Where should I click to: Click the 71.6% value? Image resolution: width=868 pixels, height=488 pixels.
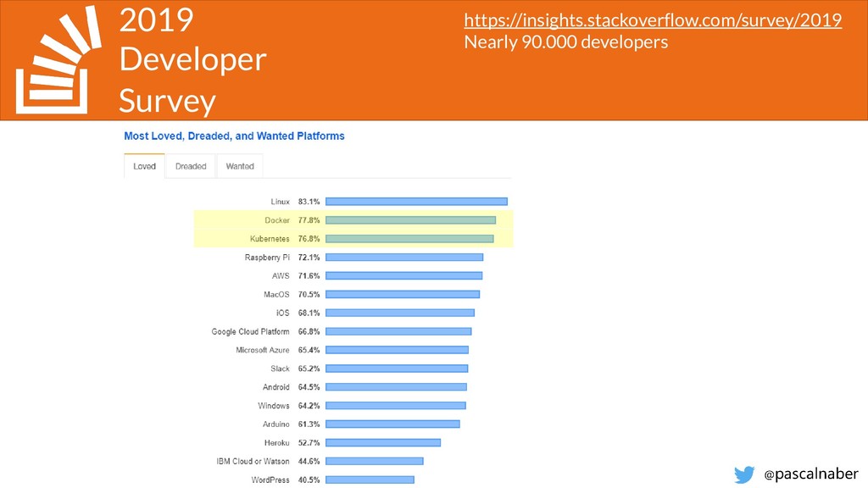click(x=309, y=275)
